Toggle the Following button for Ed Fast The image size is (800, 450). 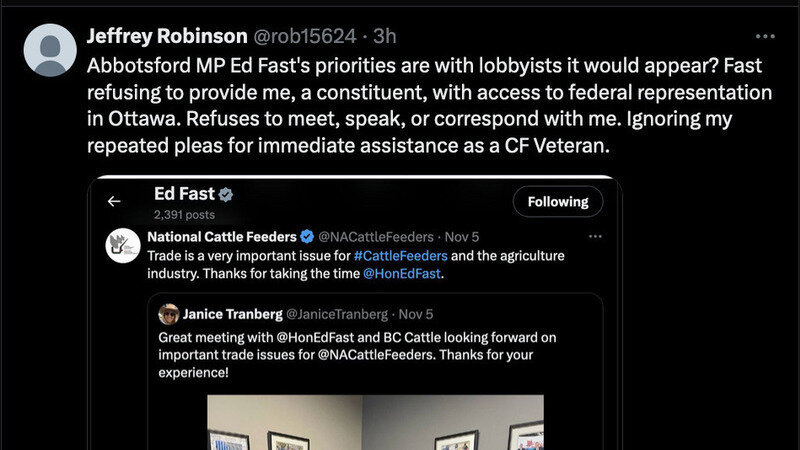[558, 202]
